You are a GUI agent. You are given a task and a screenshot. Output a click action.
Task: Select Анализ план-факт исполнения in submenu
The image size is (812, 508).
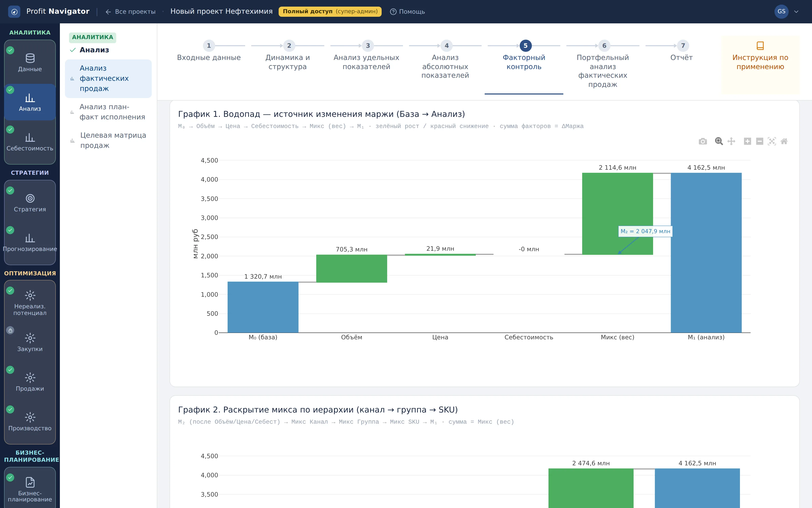coord(108,112)
